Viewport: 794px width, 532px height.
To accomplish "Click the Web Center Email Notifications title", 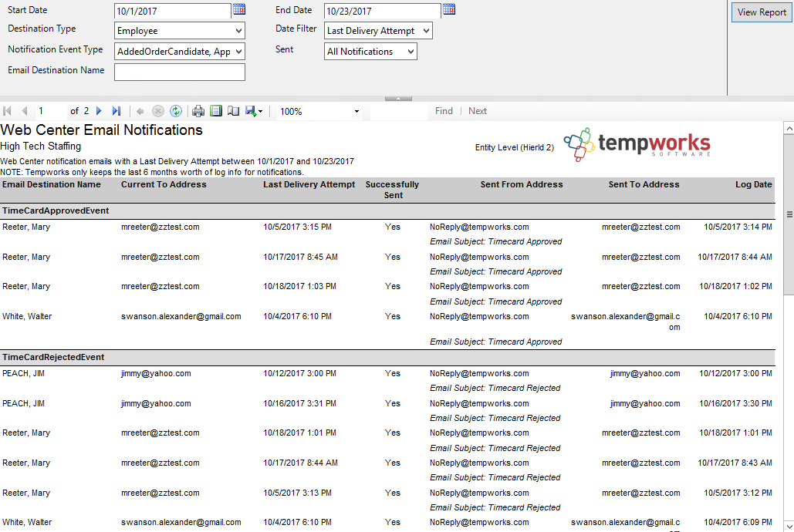I will pyautogui.click(x=101, y=130).
